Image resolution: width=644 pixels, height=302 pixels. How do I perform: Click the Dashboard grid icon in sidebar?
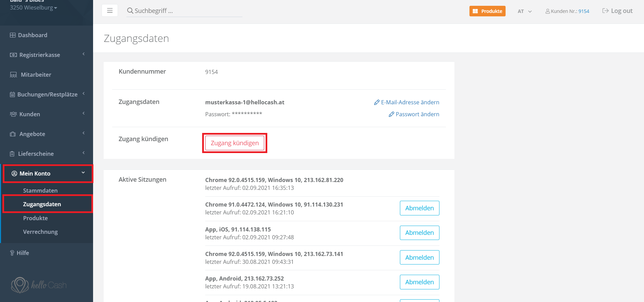pyautogui.click(x=13, y=35)
